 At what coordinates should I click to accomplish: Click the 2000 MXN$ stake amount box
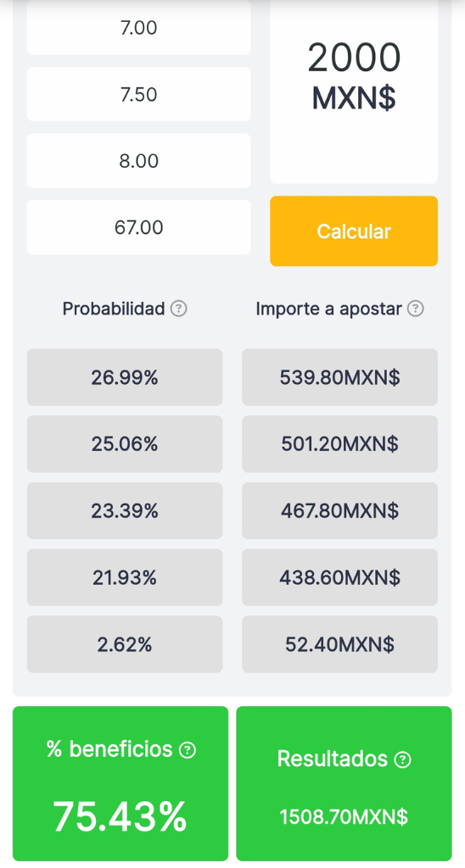[x=354, y=92]
